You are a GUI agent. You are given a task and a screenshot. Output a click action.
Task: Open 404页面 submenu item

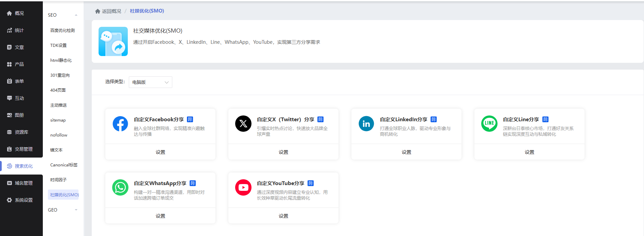click(x=58, y=90)
